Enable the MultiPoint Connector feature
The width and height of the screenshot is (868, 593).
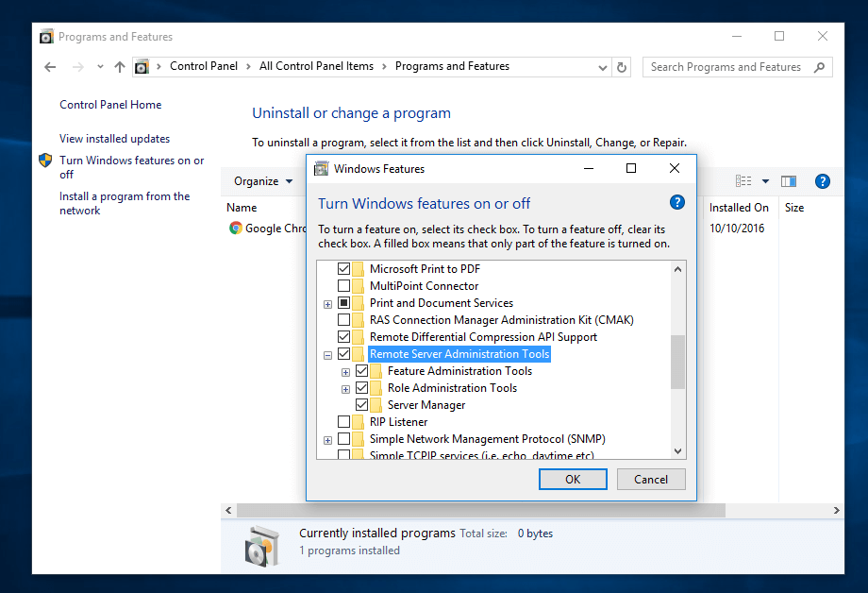pyautogui.click(x=344, y=285)
